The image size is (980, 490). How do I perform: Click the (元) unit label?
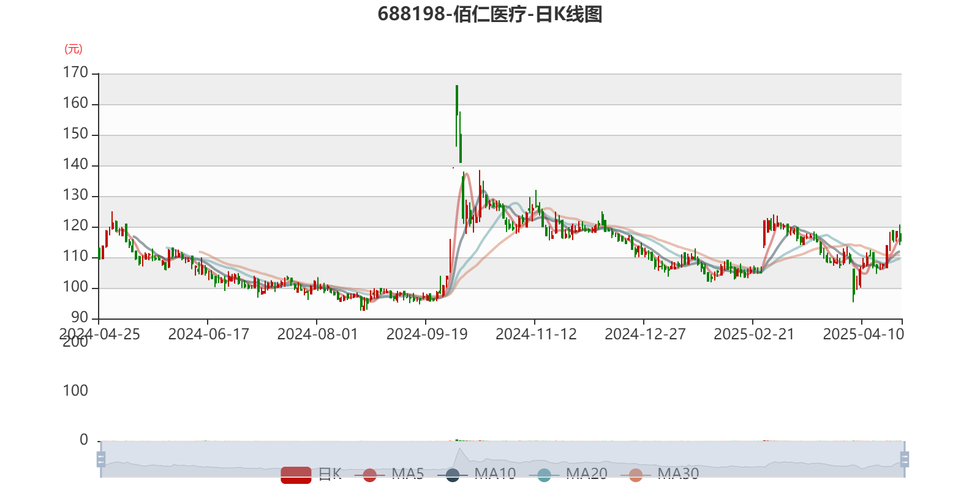coord(73,49)
